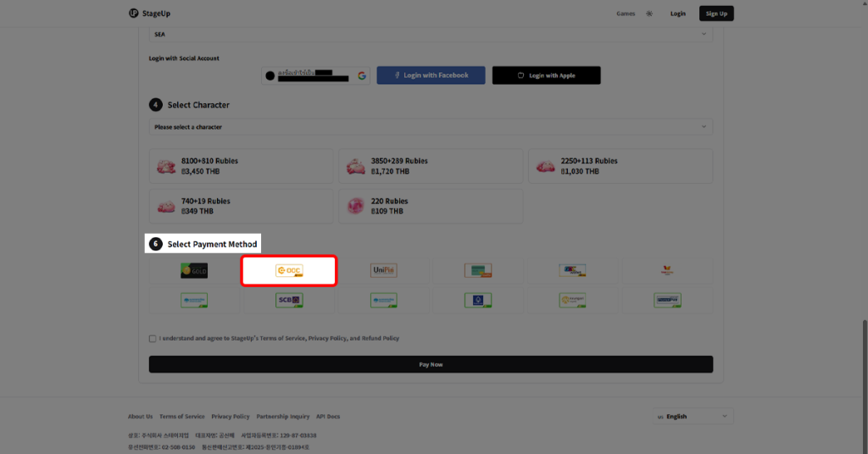Screen dimensions: 868x454
Task: Click Login in the top navigation
Action: [x=678, y=14]
